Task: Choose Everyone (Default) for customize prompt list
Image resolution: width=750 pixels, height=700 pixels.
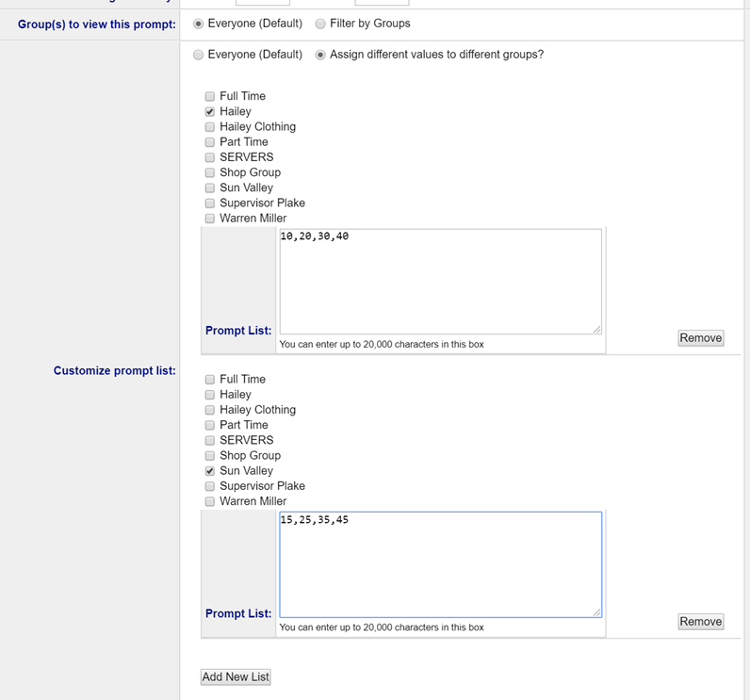Action: click(x=198, y=55)
